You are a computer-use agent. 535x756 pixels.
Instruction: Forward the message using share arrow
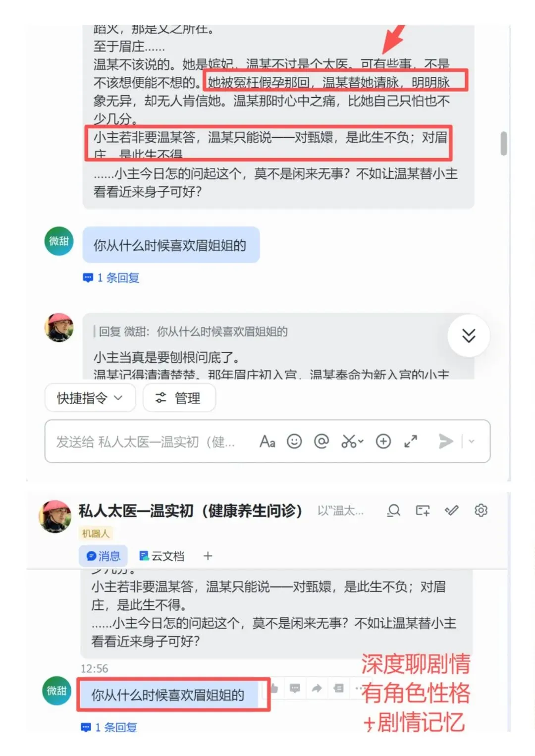coord(317,688)
